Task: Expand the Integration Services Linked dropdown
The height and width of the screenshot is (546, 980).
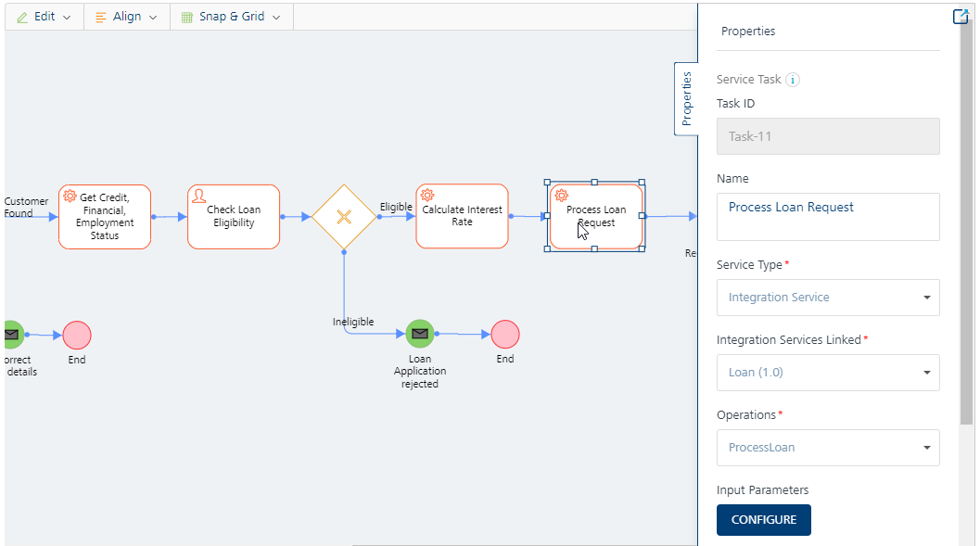Action: [828, 373]
